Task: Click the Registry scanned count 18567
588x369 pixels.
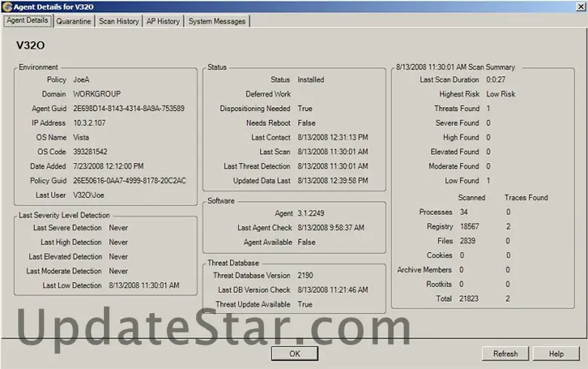Action: (470, 226)
